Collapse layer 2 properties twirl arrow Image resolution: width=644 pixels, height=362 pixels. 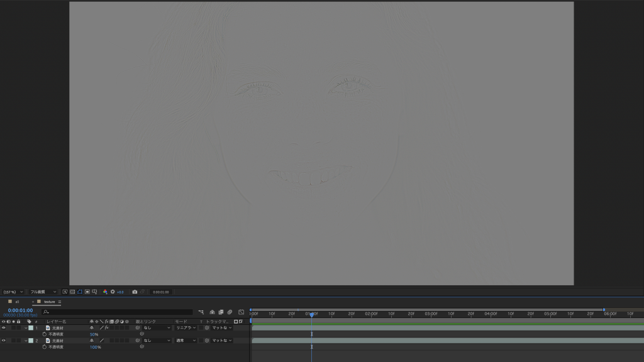(x=26, y=340)
